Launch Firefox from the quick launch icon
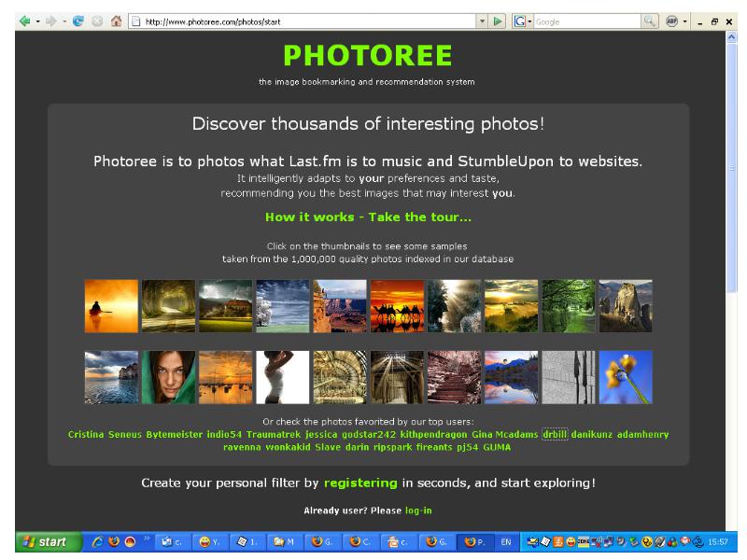747x560 pixels. 114,541
